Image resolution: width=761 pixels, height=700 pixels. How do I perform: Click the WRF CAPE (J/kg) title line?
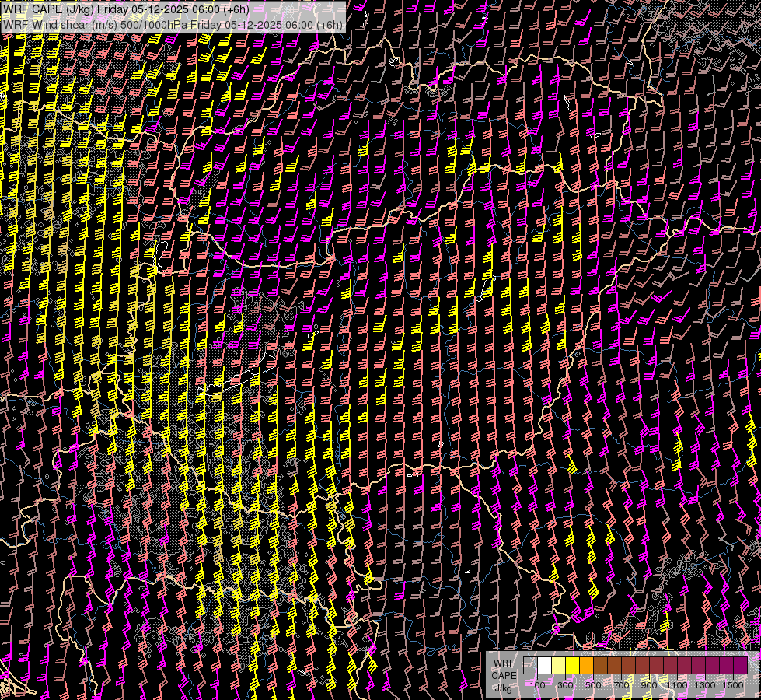click(127, 10)
